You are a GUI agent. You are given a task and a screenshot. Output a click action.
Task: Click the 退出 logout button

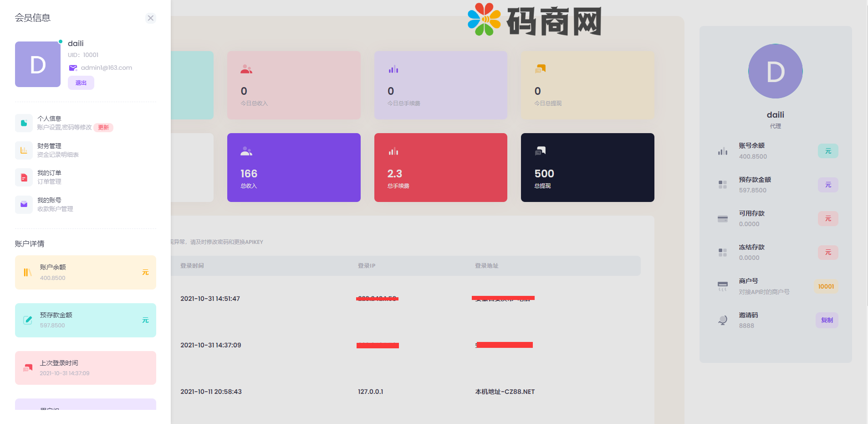[81, 83]
